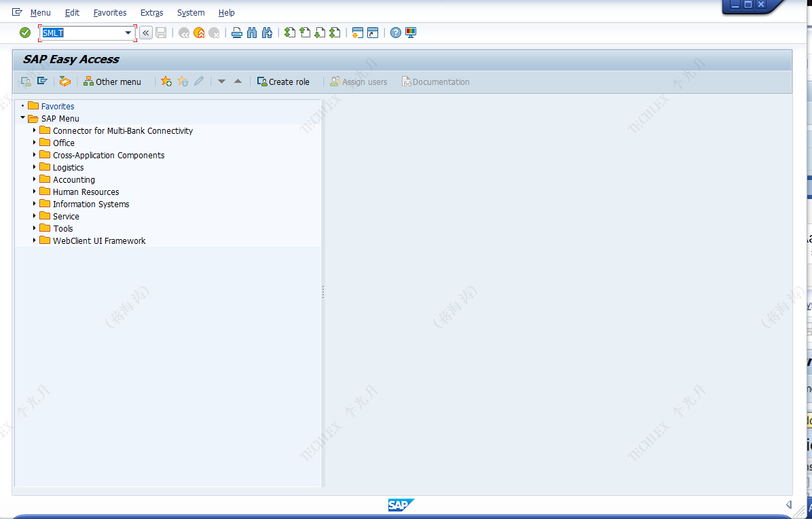This screenshot has width=812, height=519.
Task: Go to Next Page icon
Action: click(320, 33)
